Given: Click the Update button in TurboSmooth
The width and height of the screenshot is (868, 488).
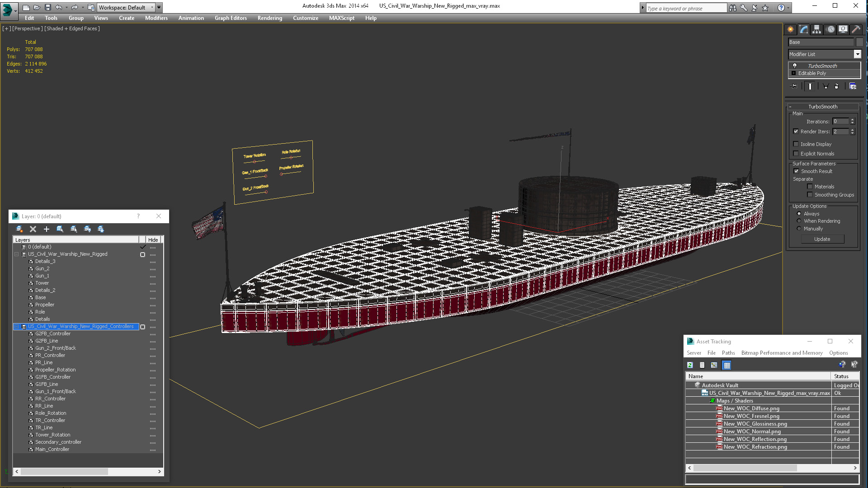Looking at the screenshot, I should point(822,238).
